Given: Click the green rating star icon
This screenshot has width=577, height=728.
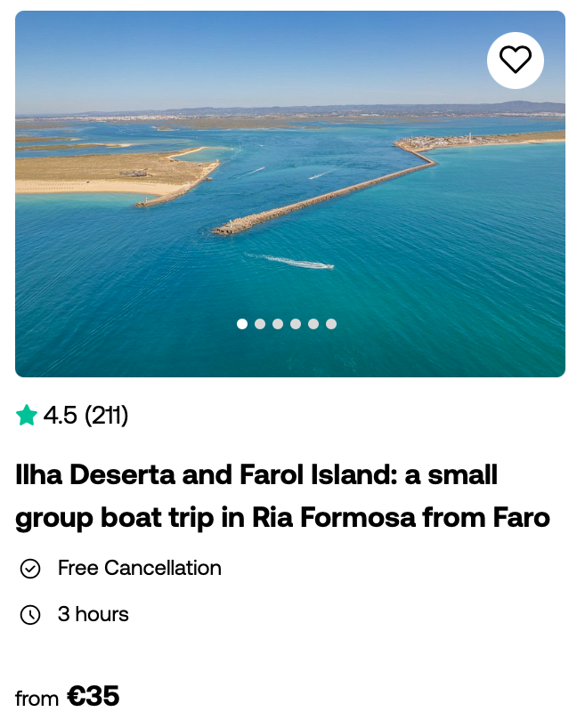Looking at the screenshot, I should [27, 415].
